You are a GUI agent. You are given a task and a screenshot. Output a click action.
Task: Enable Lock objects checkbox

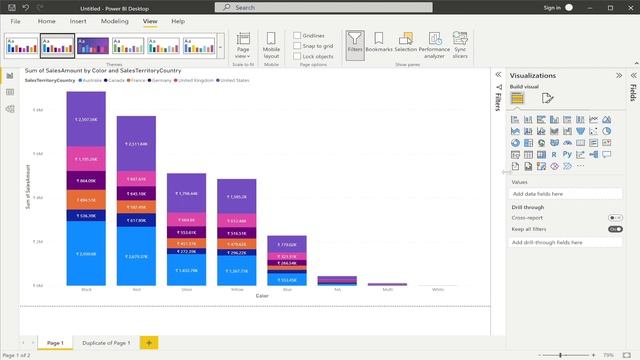pos(297,56)
